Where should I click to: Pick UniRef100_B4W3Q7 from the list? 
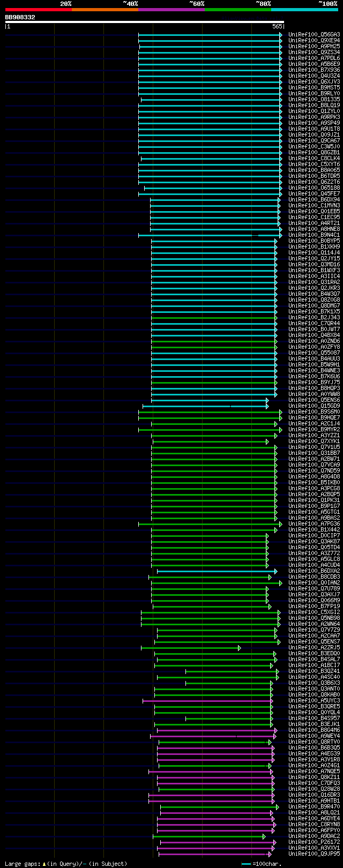(x=314, y=294)
